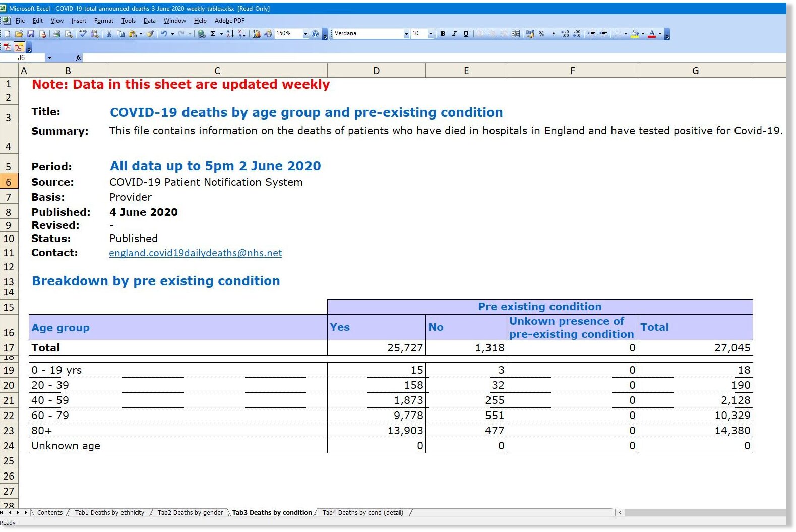Image resolution: width=796 pixels, height=532 pixels.
Task: Open the Fill Color dropdown arrow
Action: [643, 34]
